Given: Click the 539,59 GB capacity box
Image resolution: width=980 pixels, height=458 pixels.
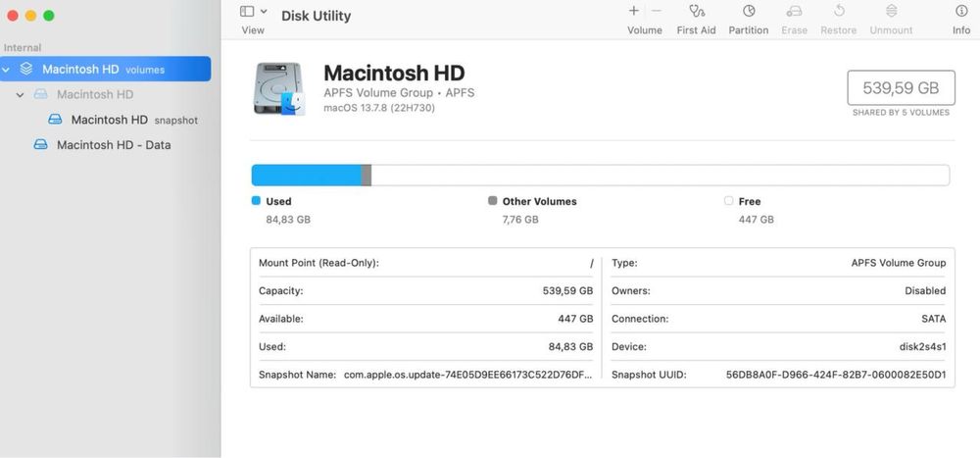Looking at the screenshot, I should (x=902, y=87).
